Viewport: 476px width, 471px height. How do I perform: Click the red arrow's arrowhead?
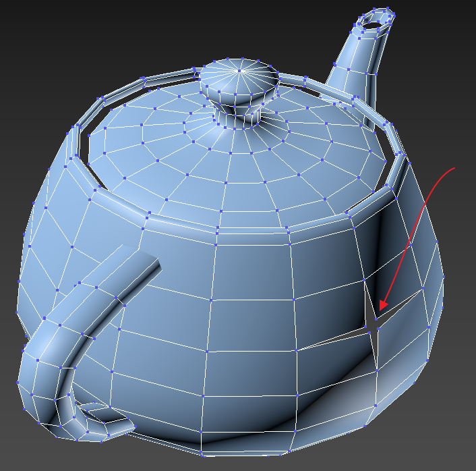[x=384, y=305]
